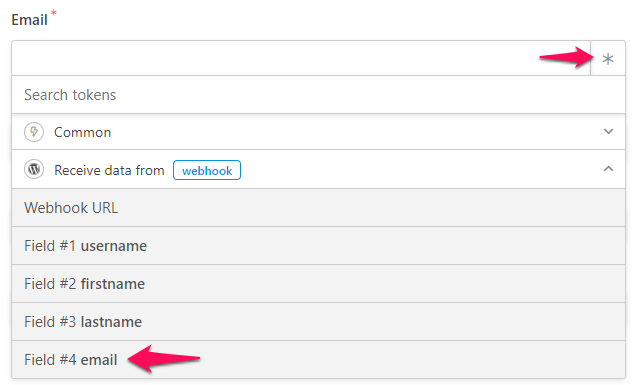Focus the Email text input
The height and width of the screenshot is (385, 636).
301,58
